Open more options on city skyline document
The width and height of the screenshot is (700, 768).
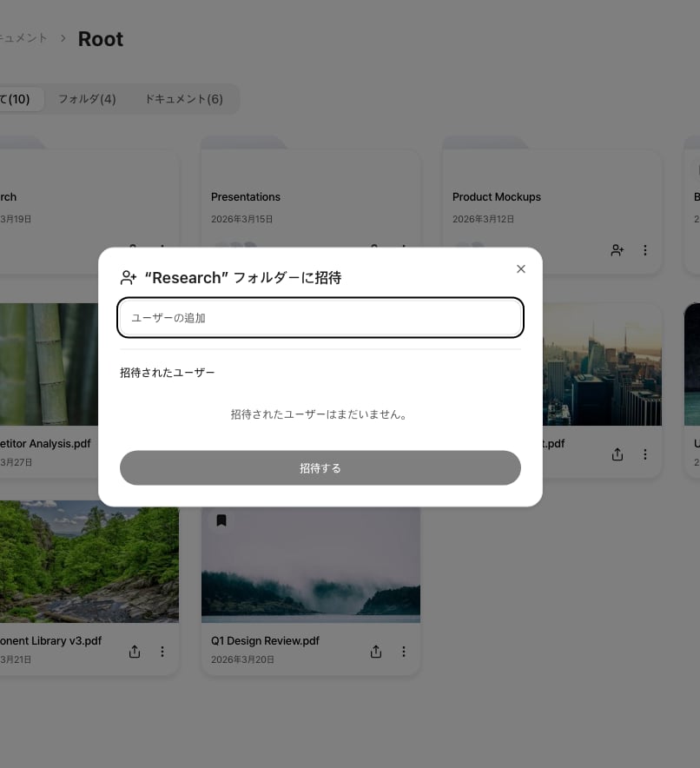click(x=645, y=454)
